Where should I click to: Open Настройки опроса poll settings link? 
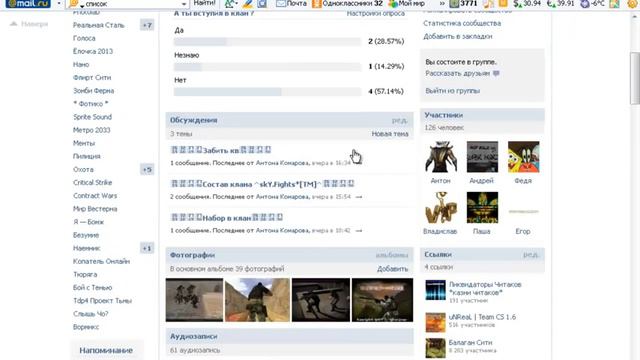[376, 13]
